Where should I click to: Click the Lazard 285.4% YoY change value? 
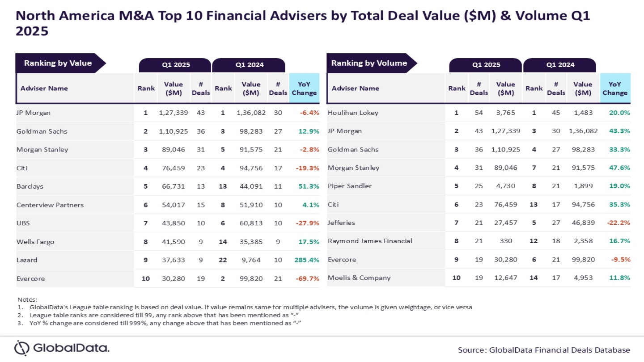click(307, 260)
